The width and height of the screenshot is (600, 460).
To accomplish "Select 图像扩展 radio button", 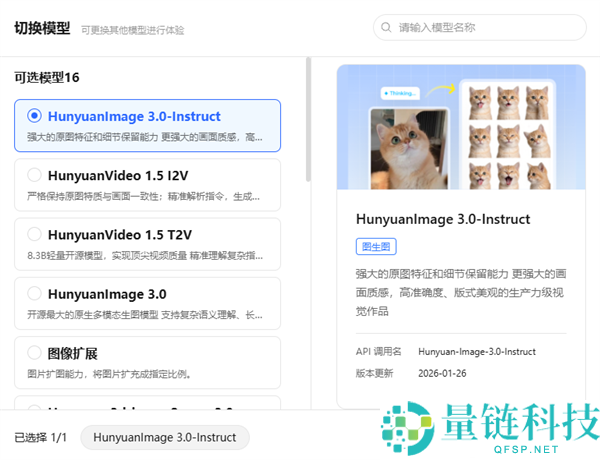I will (34, 352).
